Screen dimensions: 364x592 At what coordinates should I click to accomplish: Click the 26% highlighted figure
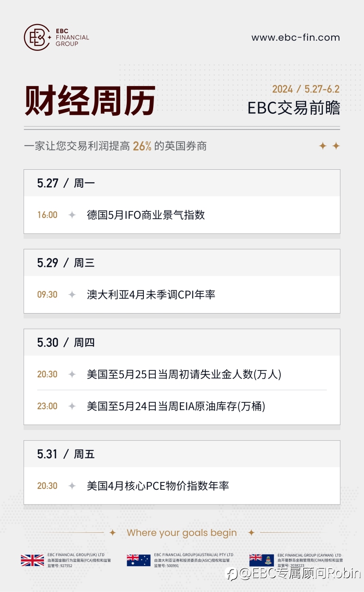point(142,146)
